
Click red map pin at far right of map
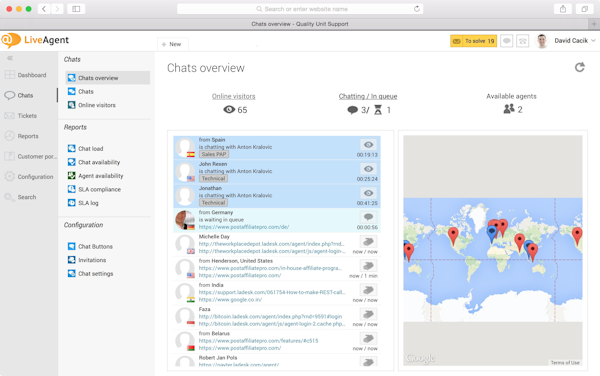(x=577, y=235)
